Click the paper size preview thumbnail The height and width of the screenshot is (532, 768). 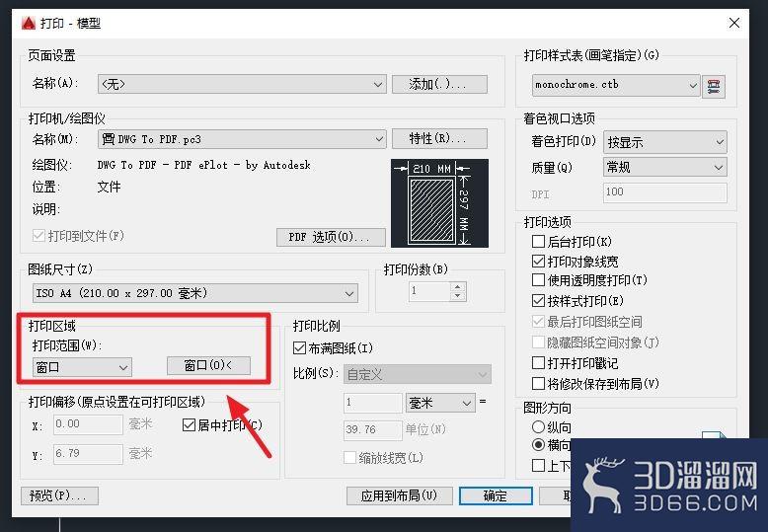click(x=439, y=202)
